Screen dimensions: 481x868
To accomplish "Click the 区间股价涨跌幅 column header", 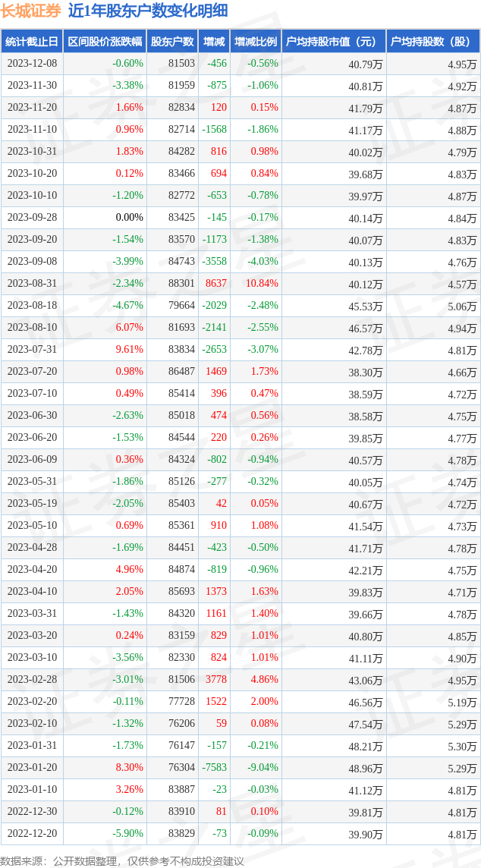I will [x=105, y=42].
